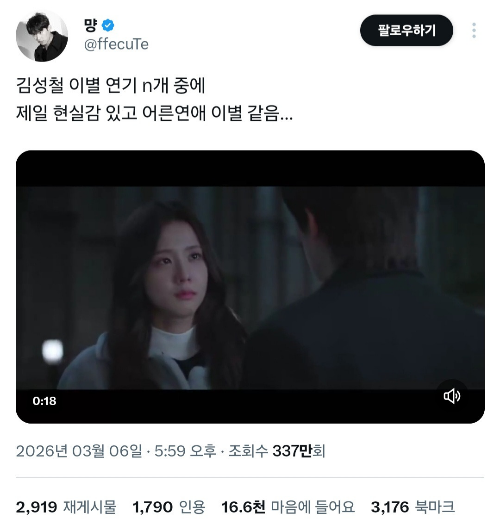Click the 팔로우하기 follow button
Screen dimensions: 500x529
click(x=406, y=30)
